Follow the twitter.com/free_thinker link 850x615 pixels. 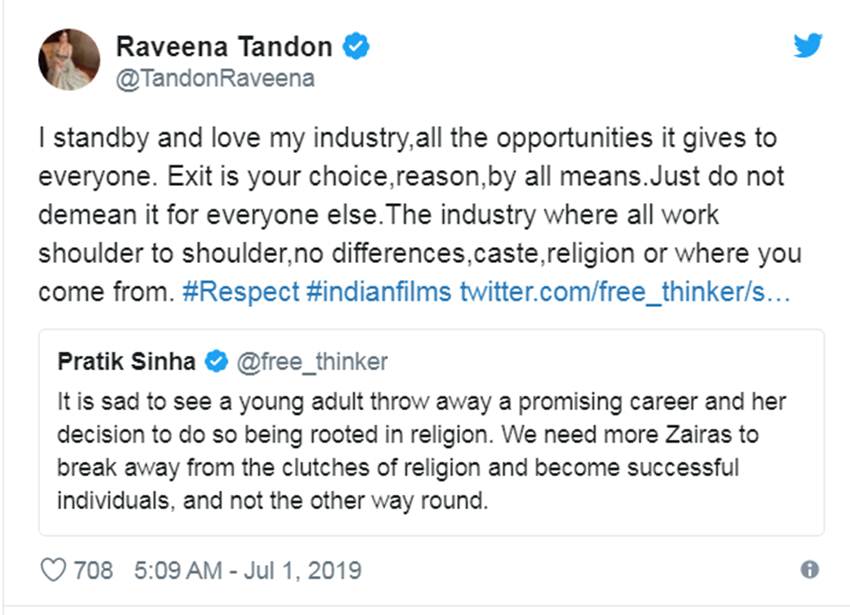tap(624, 292)
